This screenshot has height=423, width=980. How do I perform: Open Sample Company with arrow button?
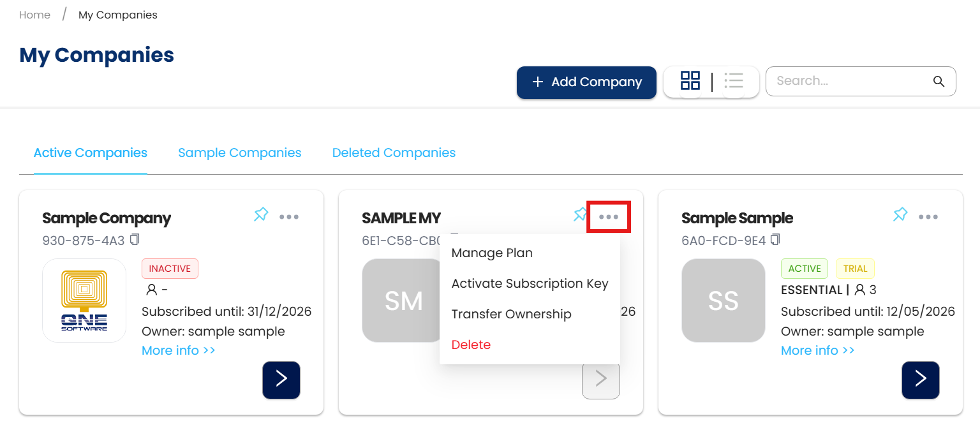(x=281, y=380)
